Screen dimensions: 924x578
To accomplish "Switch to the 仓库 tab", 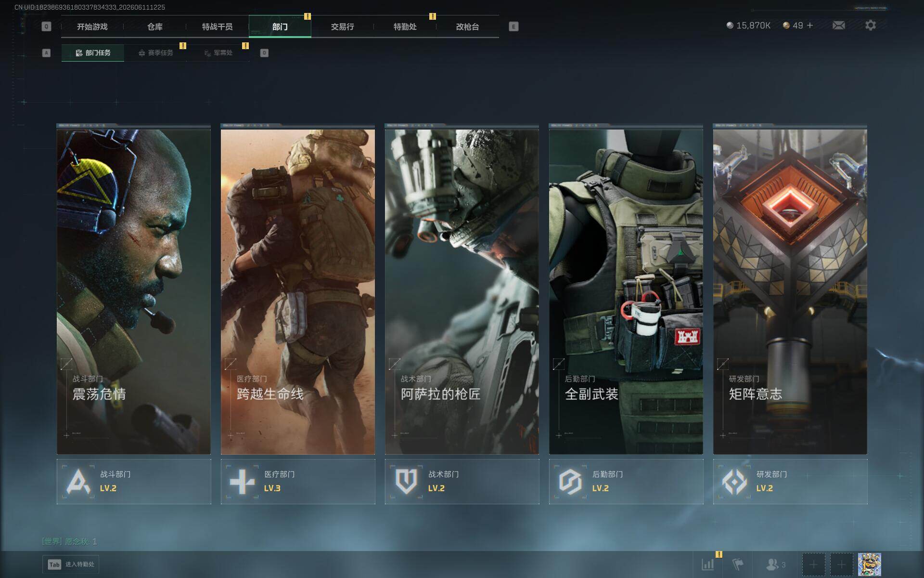I will pyautogui.click(x=154, y=26).
